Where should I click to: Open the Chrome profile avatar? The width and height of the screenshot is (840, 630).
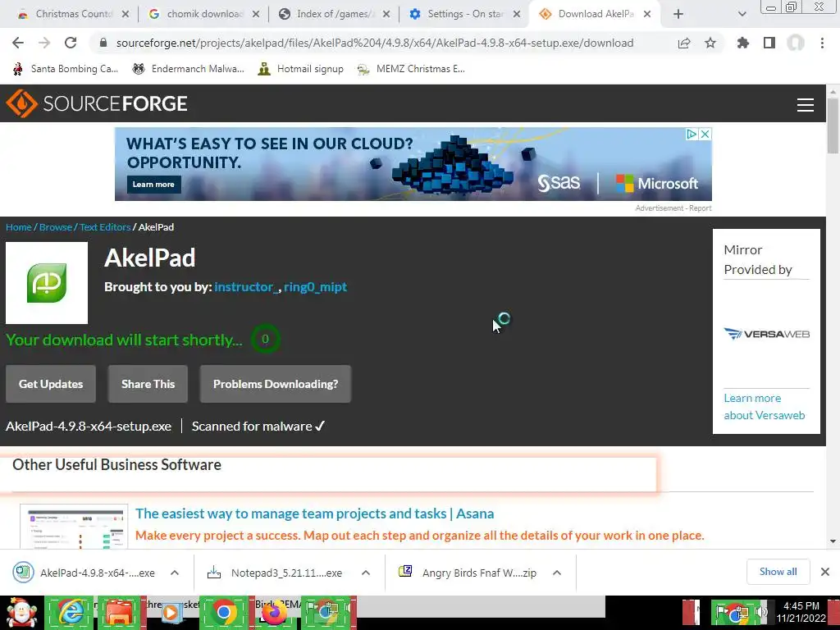796,43
